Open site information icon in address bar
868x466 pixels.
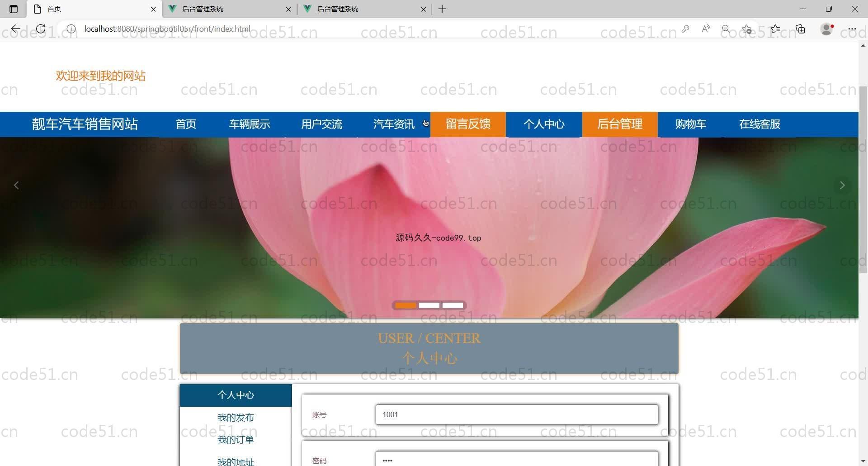coord(71,29)
